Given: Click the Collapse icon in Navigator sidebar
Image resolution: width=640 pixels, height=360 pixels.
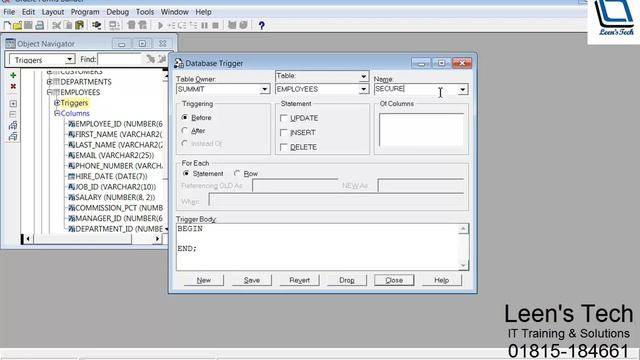Looking at the screenshot, I should pyautogui.click(x=13, y=115).
